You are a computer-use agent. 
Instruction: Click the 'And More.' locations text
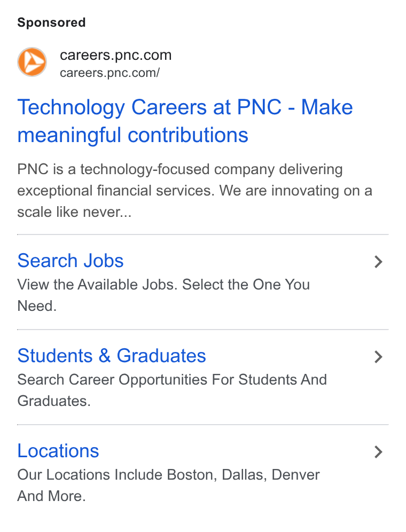click(x=52, y=496)
